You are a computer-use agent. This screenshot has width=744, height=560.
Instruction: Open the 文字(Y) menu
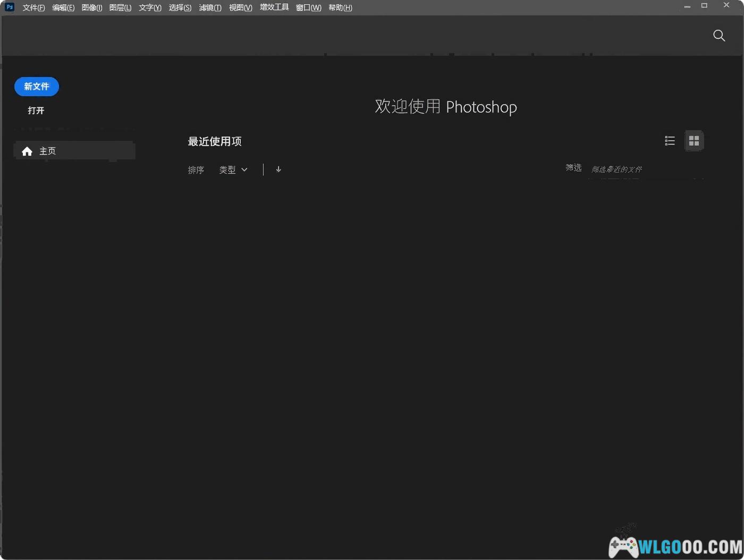[150, 7]
